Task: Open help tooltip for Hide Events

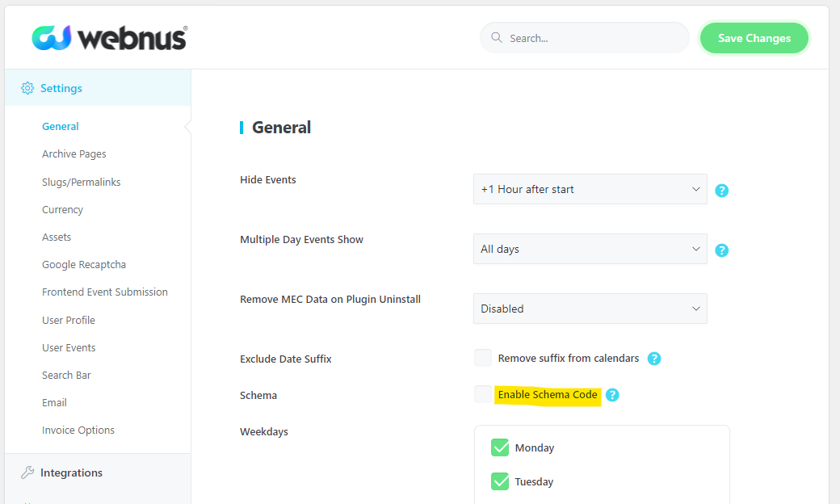Action: (721, 190)
